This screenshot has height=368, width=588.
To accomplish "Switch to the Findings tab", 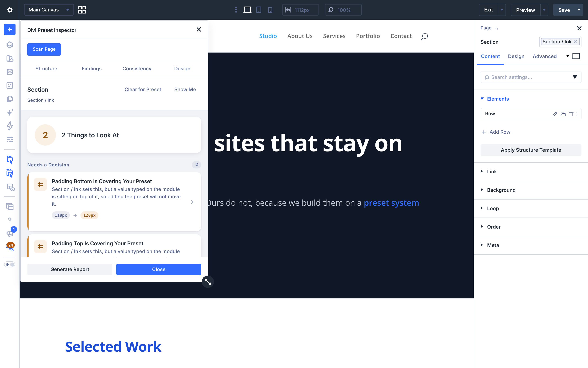I will click(x=92, y=69).
